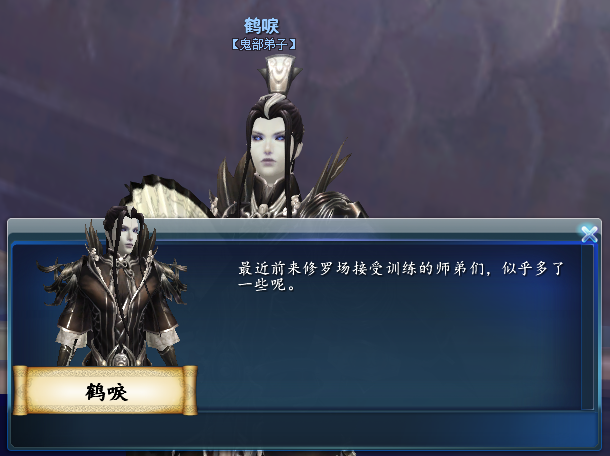Click the dialogue line starting 最近前来修罗场
The height and width of the screenshot is (456, 610).
[401, 268]
